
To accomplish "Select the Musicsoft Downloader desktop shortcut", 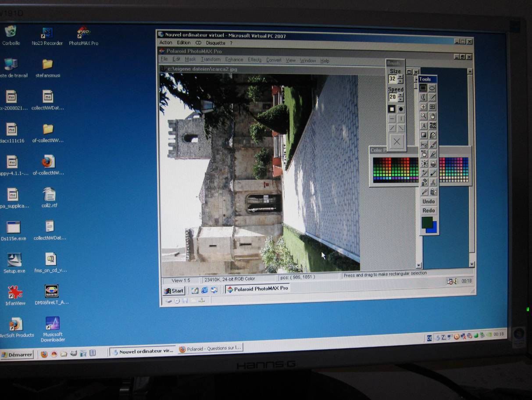I will tap(53, 329).
